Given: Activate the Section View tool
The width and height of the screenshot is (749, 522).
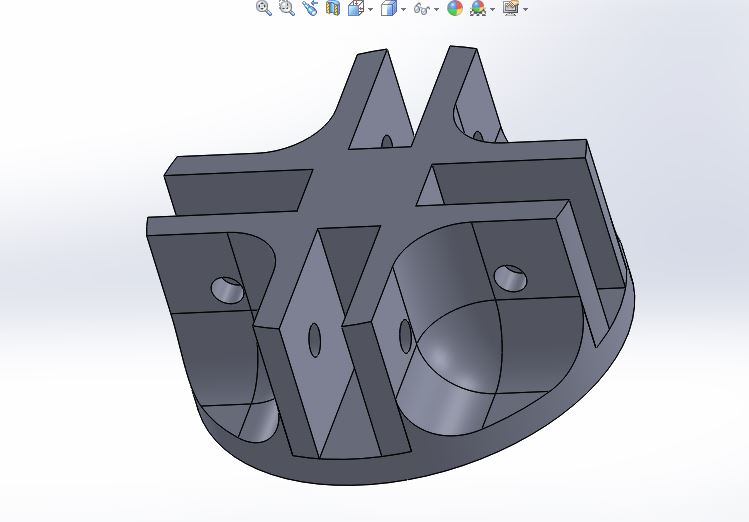Looking at the screenshot, I should [x=333, y=8].
